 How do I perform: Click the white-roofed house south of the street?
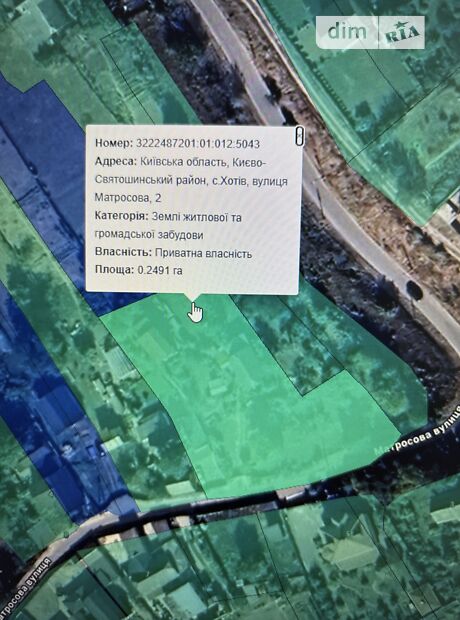point(350,554)
